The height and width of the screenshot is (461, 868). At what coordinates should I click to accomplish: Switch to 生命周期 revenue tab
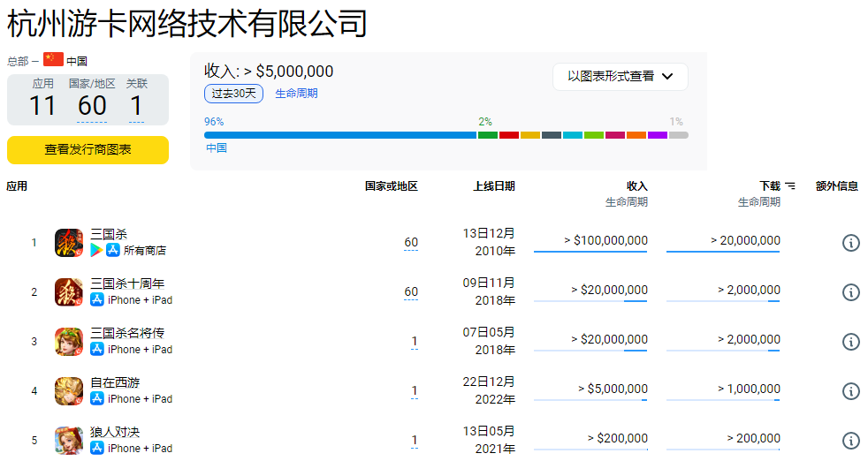(296, 94)
